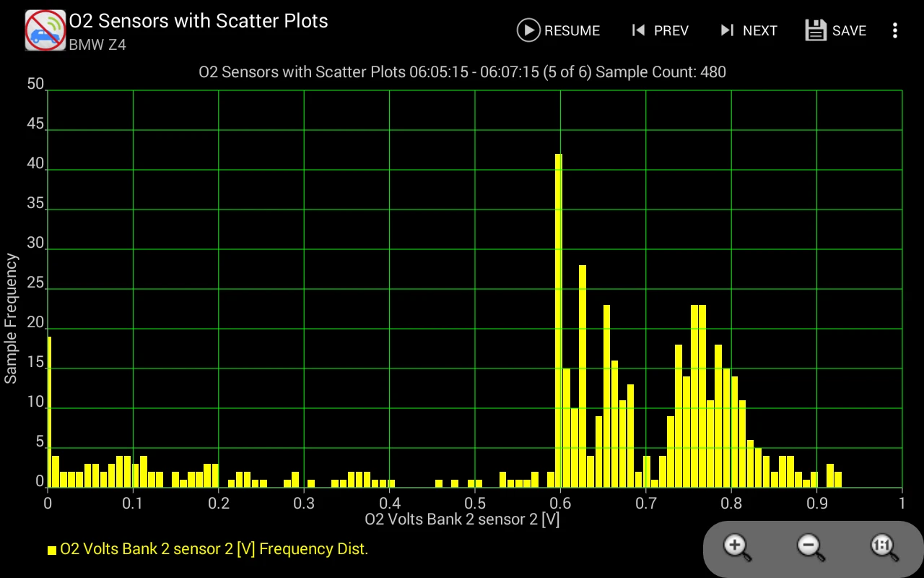This screenshot has height=578, width=924.
Task: Tap the crossed-out car app icon
Action: coord(45,30)
